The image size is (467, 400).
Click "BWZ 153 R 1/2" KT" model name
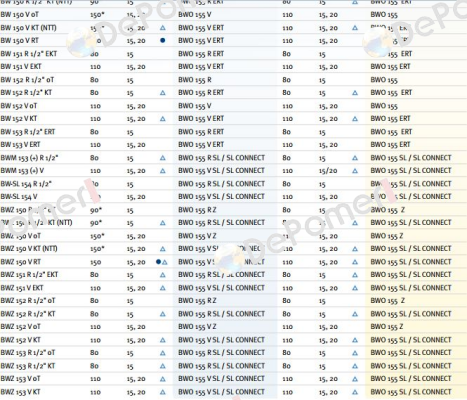click(x=28, y=366)
